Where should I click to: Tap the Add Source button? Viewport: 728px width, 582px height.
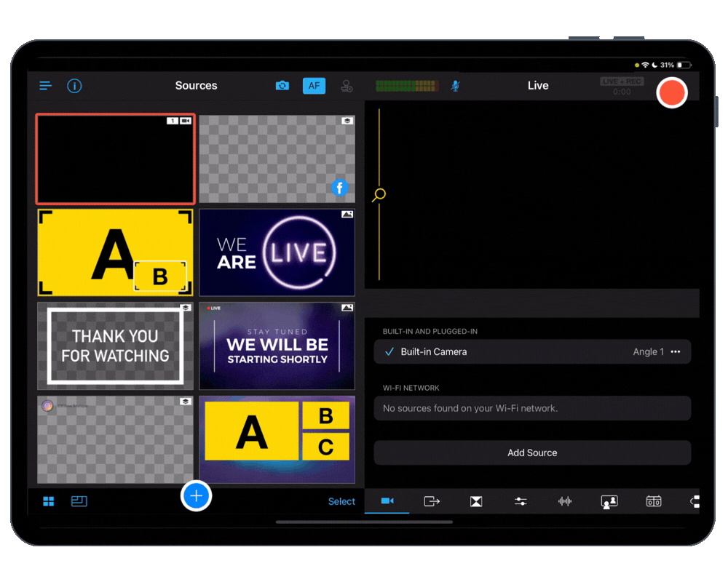point(532,453)
